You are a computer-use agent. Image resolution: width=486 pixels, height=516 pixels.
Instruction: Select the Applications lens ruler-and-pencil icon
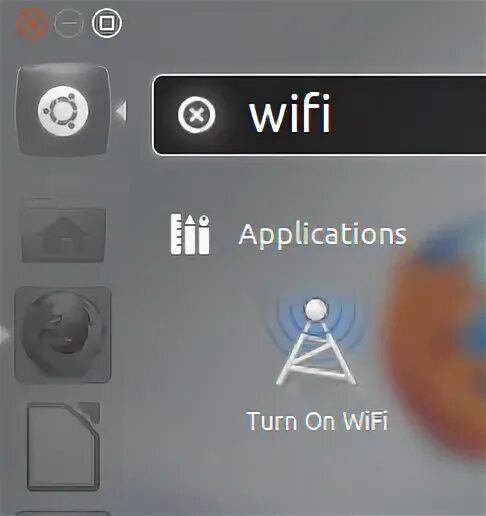click(x=190, y=235)
